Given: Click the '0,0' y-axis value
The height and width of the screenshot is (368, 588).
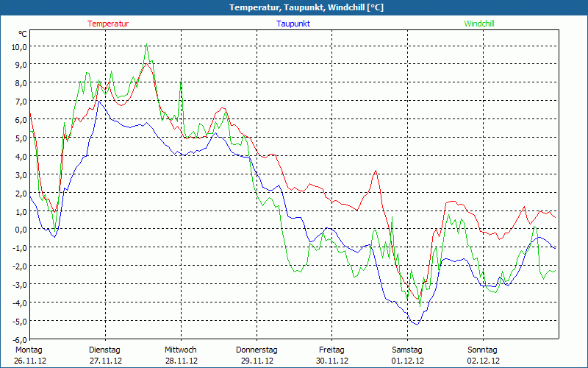Looking at the screenshot, I should 21,230.
